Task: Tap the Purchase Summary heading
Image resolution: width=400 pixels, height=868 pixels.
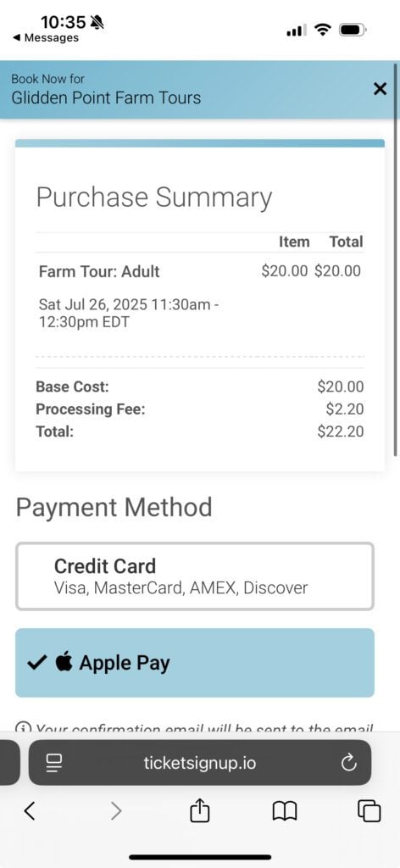Action: 154,198
